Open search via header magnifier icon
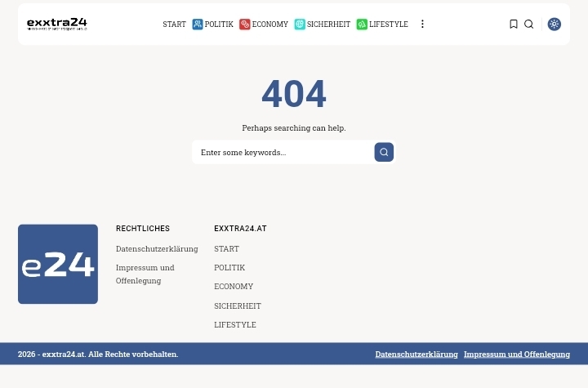The image size is (588, 388). 528,25
